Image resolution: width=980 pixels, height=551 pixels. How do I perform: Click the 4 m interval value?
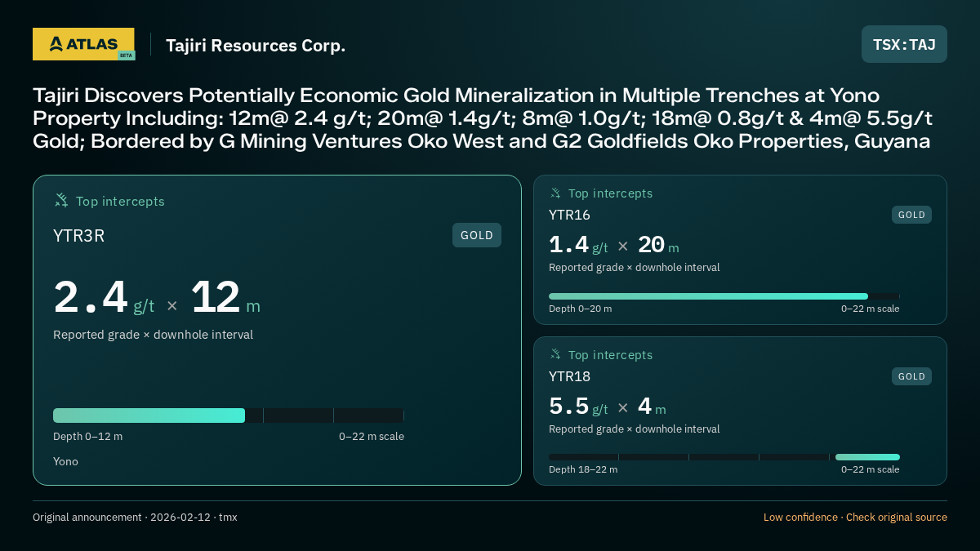tap(652, 407)
